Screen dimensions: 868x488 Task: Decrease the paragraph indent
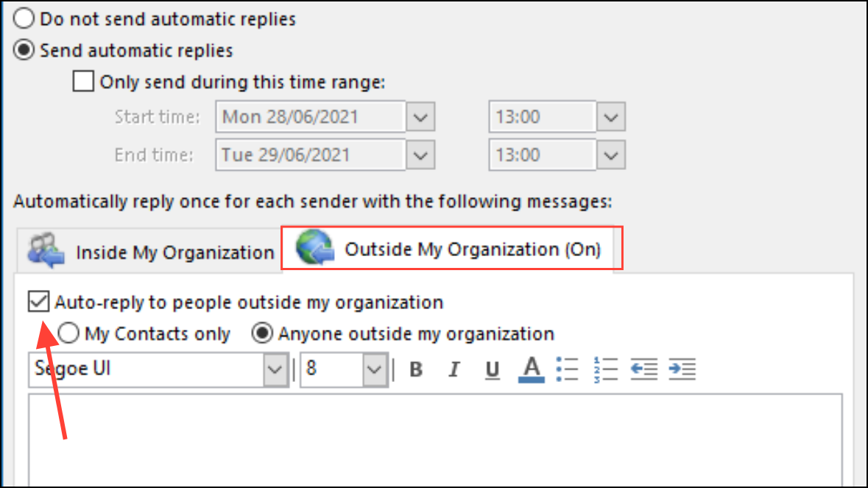[x=643, y=369]
